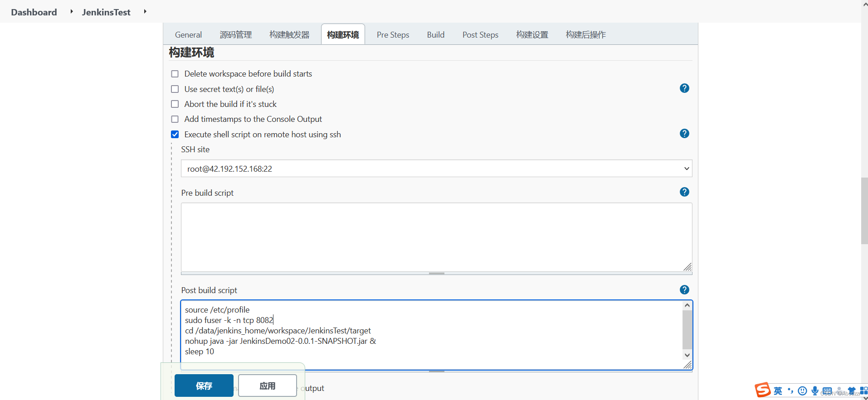Open help for Execute shell script using ssh
Viewport: 868px width, 400px height.
(x=684, y=134)
